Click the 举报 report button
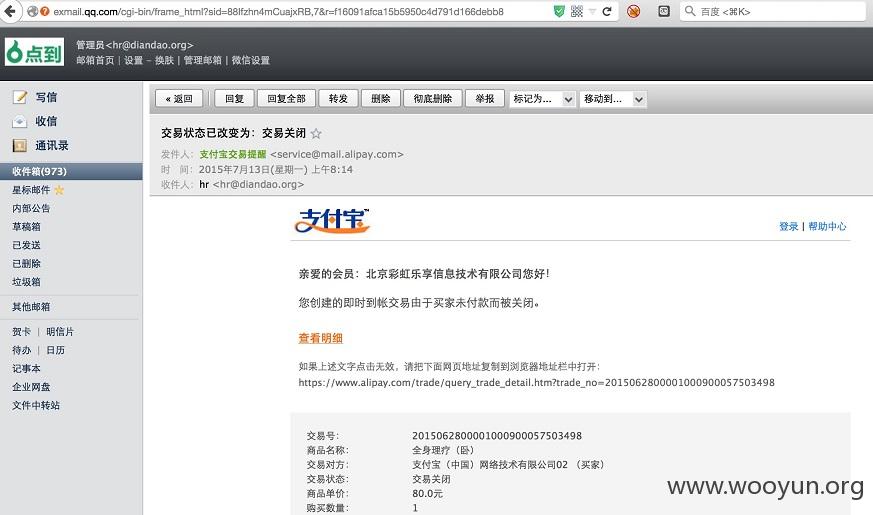Image resolution: width=873 pixels, height=515 pixels. [x=485, y=99]
